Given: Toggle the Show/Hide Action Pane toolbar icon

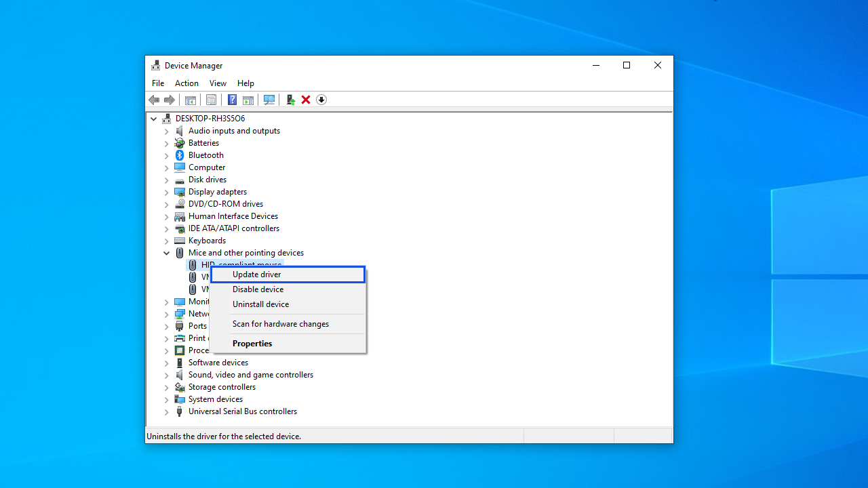Looking at the screenshot, I should tap(248, 100).
